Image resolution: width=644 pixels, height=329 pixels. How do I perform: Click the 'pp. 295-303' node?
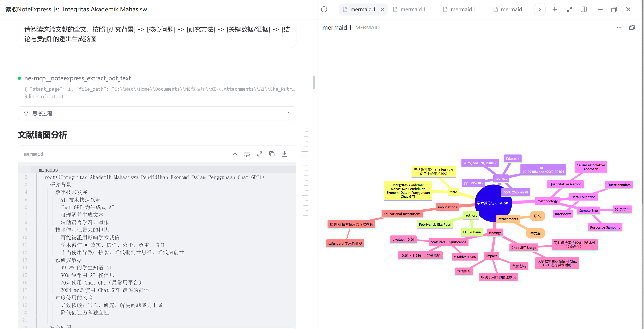click(x=473, y=183)
